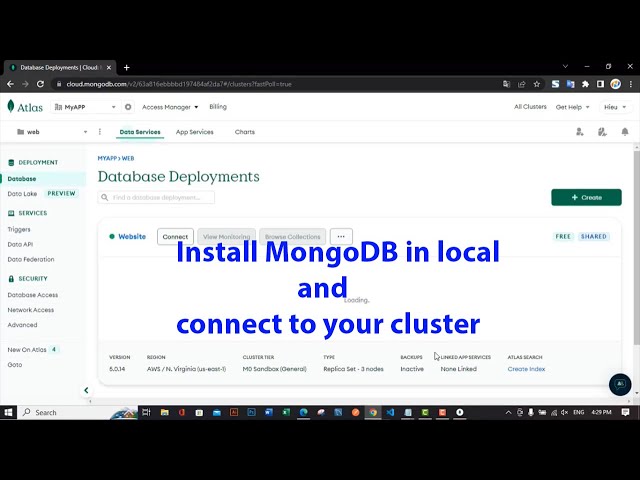Viewport: 640px width, 480px height.
Task: Open Network Access settings
Action: [31, 310]
